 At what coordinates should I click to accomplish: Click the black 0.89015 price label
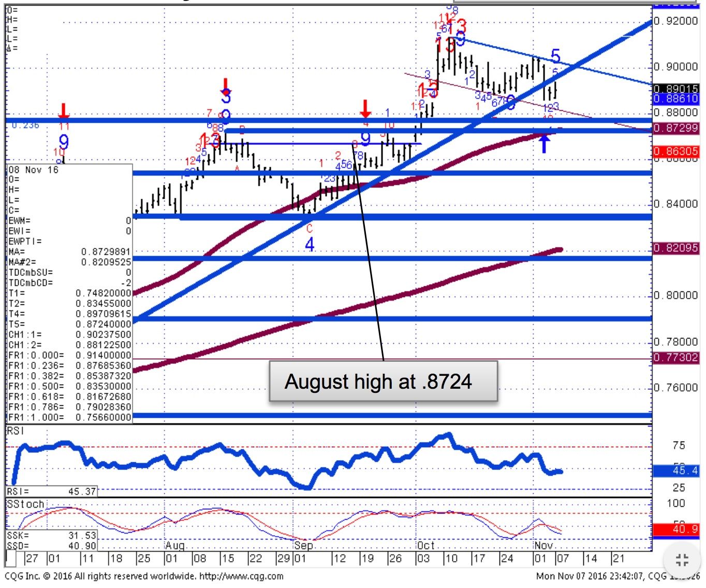pyautogui.click(x=676, y=89)
